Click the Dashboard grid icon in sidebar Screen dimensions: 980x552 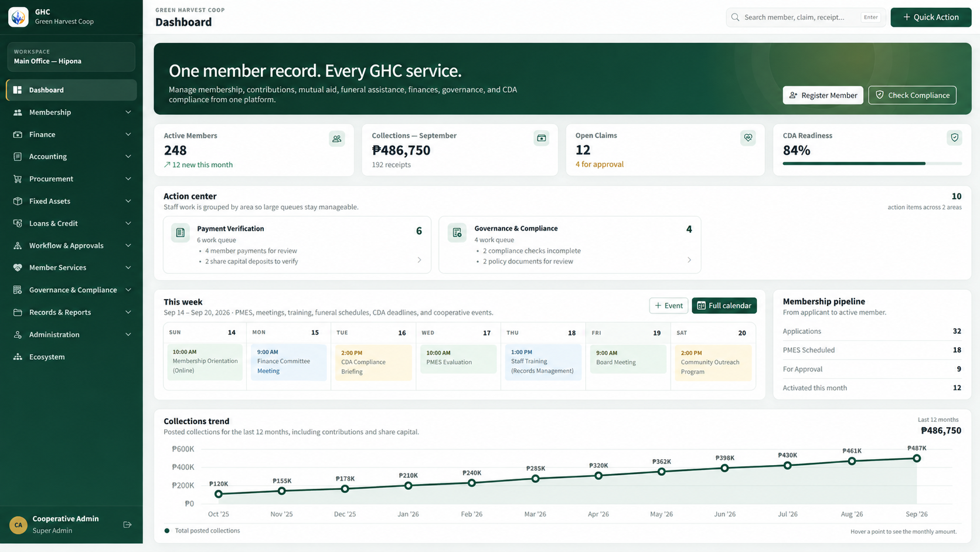coord(18,90)
